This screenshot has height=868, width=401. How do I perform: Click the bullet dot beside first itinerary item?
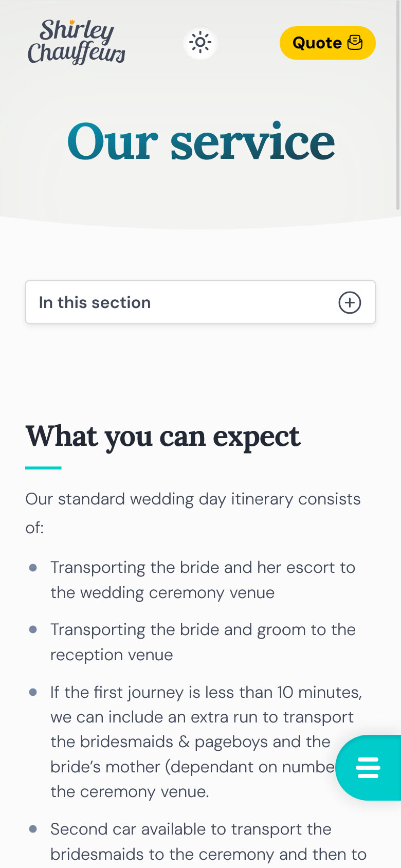point(33,568)
